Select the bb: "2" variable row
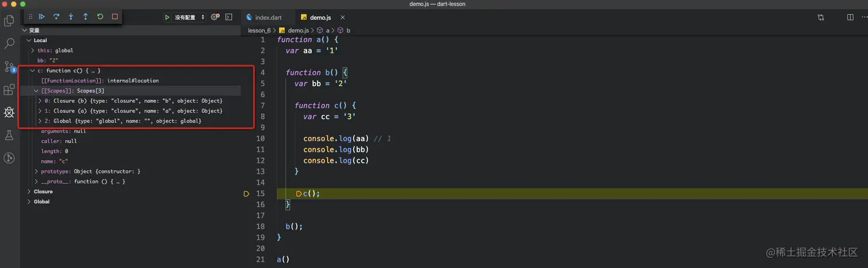The height and width of the screenshot is (268, 868). coord(131,60)
